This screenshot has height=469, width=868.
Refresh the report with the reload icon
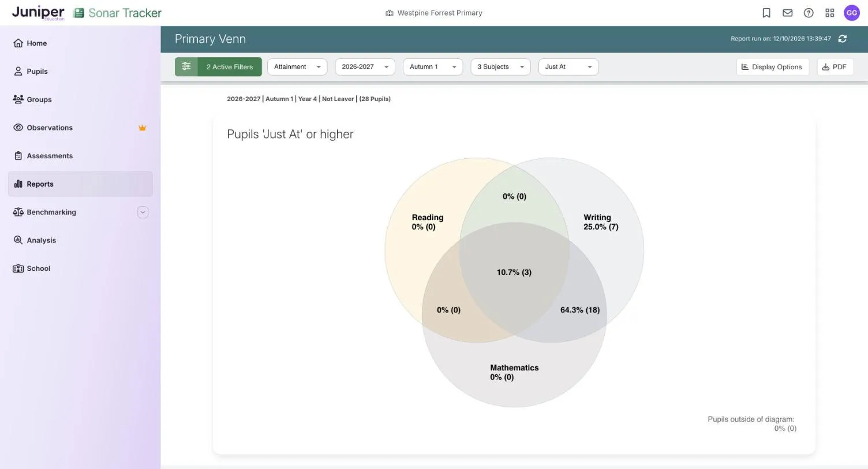[843, 39]
